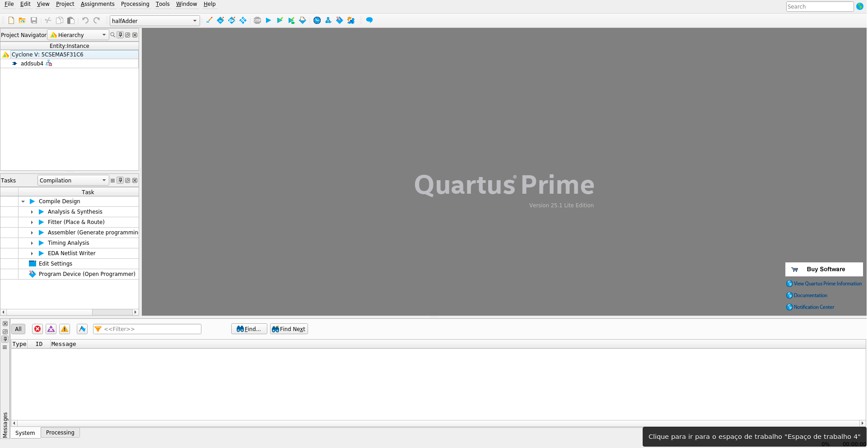
Task: Click the blue speech bubble icon
Action: (x=369, y=20)
